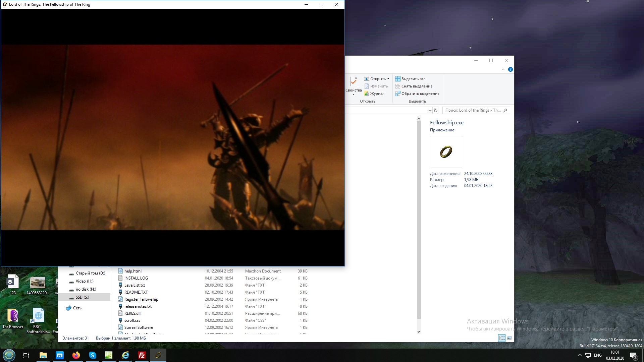Launch Firefox from the taskbar
Image resolution: width=644 pixels, height=362 pixels.
coord(76,355)
